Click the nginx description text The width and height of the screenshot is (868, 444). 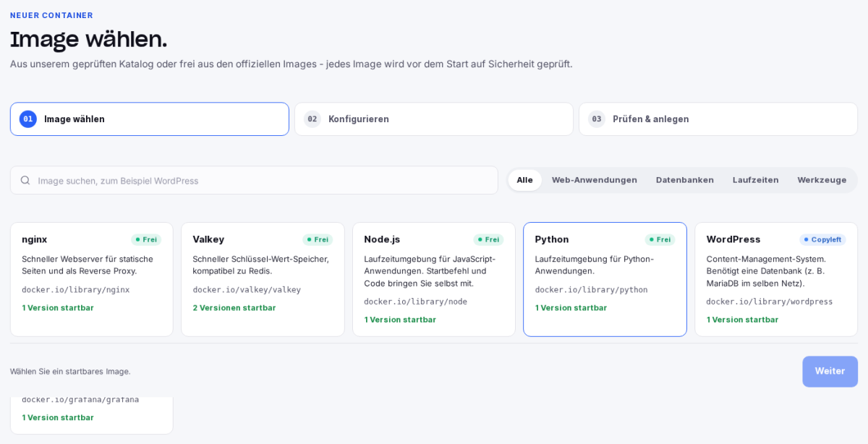pos(88,265)
